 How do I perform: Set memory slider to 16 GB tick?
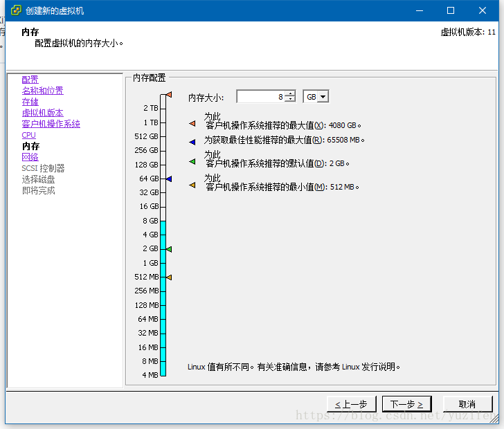(x=163, y=207)
